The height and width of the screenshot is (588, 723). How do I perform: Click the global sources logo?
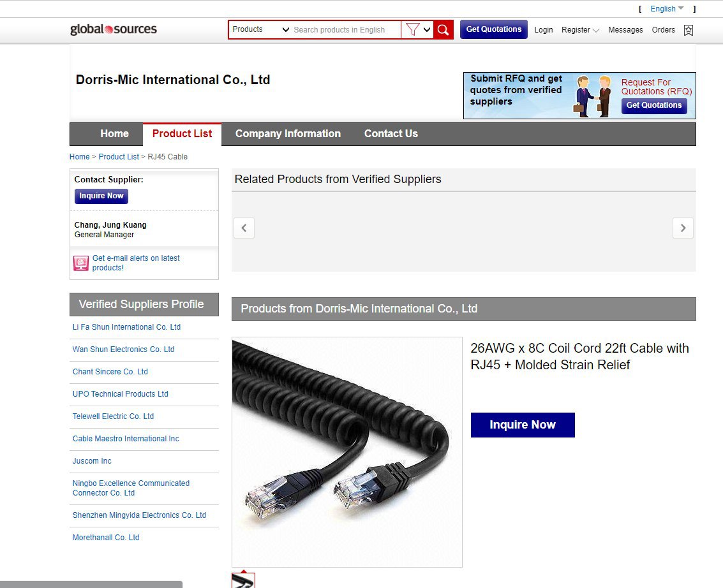114,29
